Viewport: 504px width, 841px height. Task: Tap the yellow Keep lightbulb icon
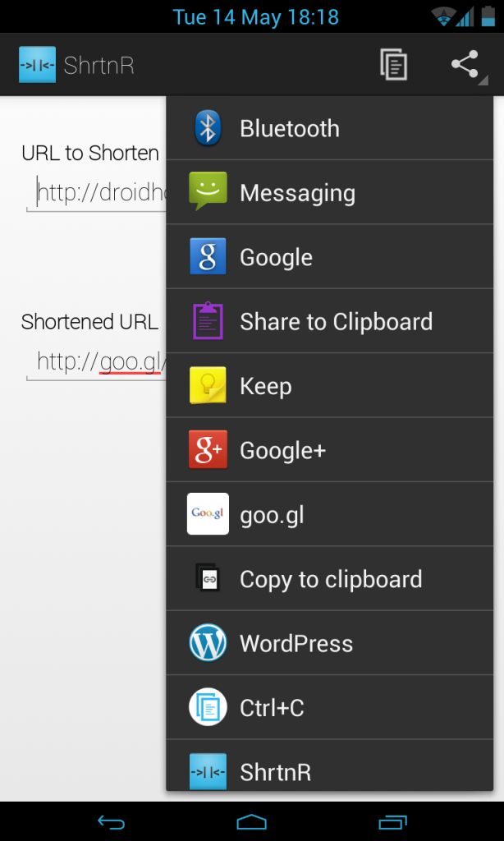click(208, 385)
